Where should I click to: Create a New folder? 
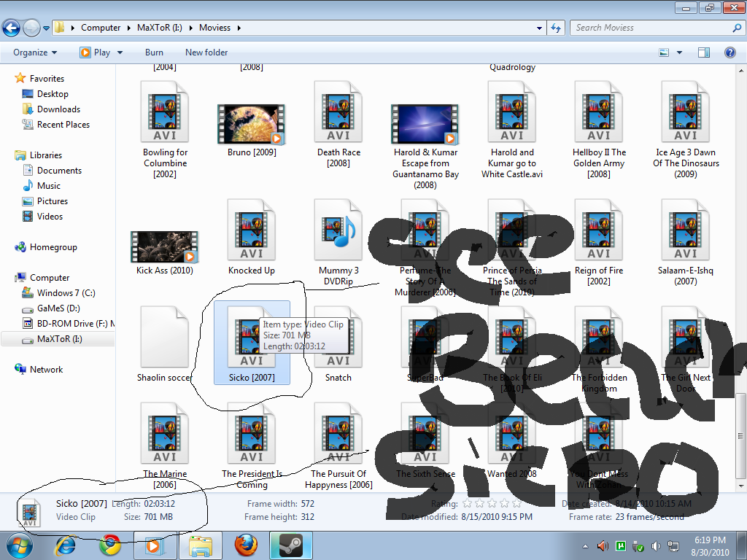pyautogui.click(x=206, y=52)
